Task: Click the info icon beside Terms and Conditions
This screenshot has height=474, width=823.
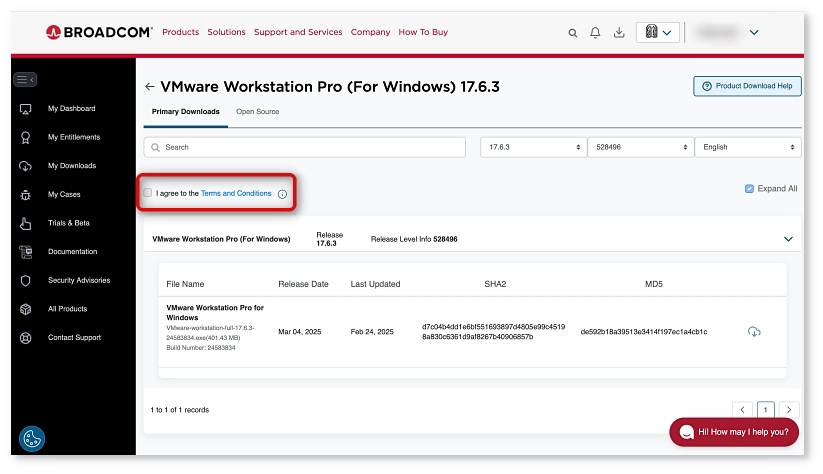Action: coord(282,194)
